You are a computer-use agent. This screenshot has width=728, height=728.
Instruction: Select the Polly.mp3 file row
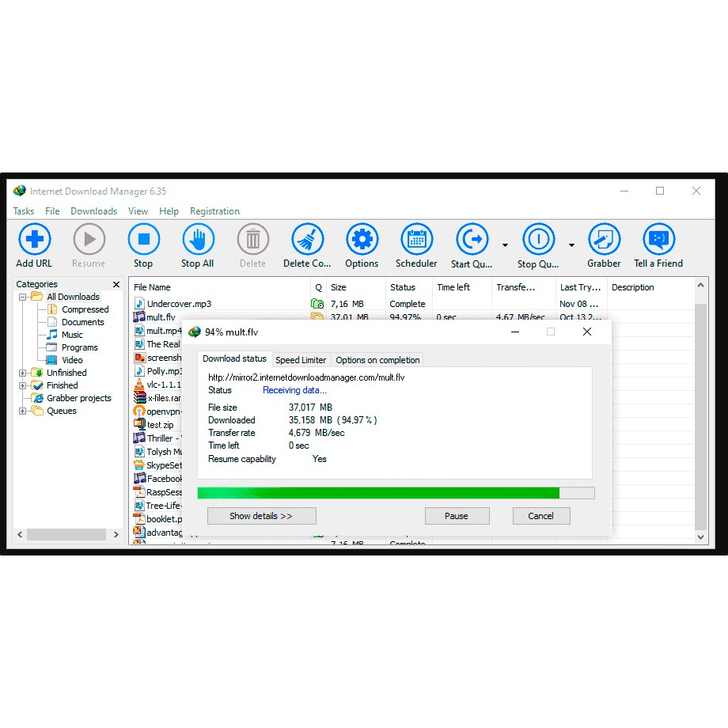[157, 371]
